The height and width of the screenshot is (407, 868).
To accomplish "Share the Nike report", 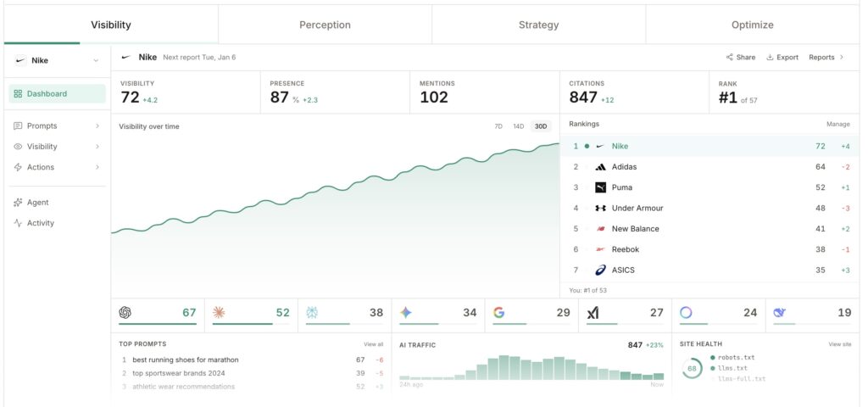I will point(741,57).
